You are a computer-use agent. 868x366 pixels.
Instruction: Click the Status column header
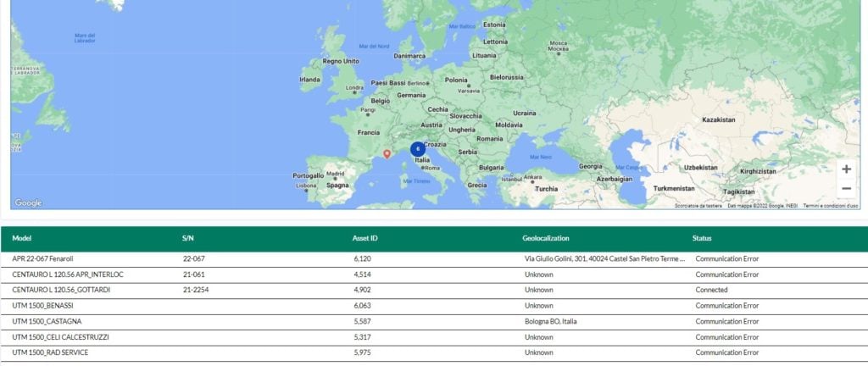702,238
